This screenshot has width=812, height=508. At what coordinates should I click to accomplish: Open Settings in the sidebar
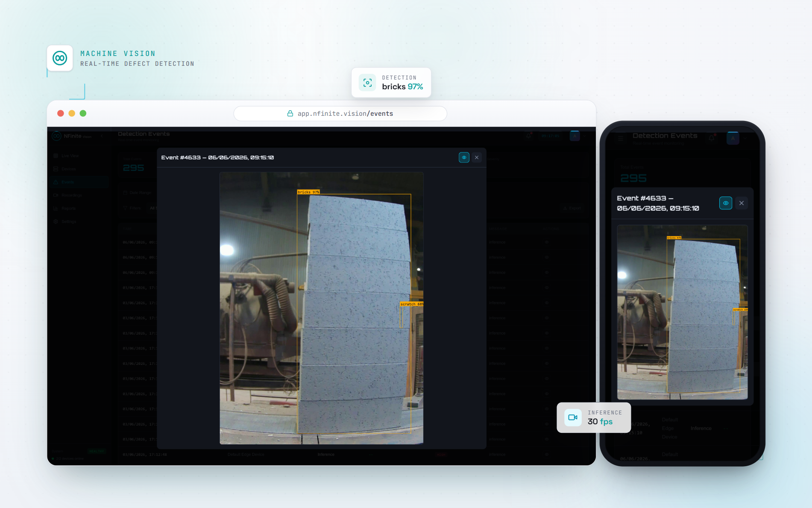click(79, 222)
